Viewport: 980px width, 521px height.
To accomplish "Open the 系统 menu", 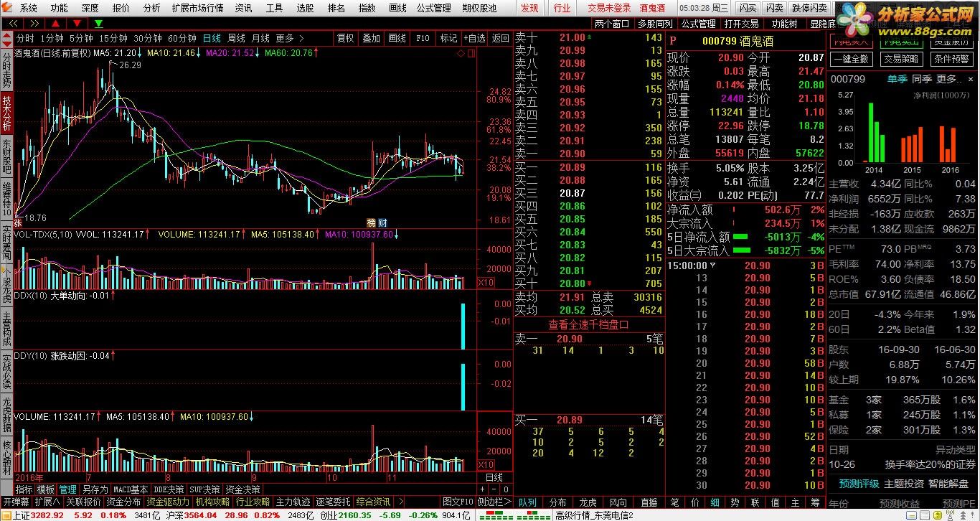I will click(x=28, y=8).
